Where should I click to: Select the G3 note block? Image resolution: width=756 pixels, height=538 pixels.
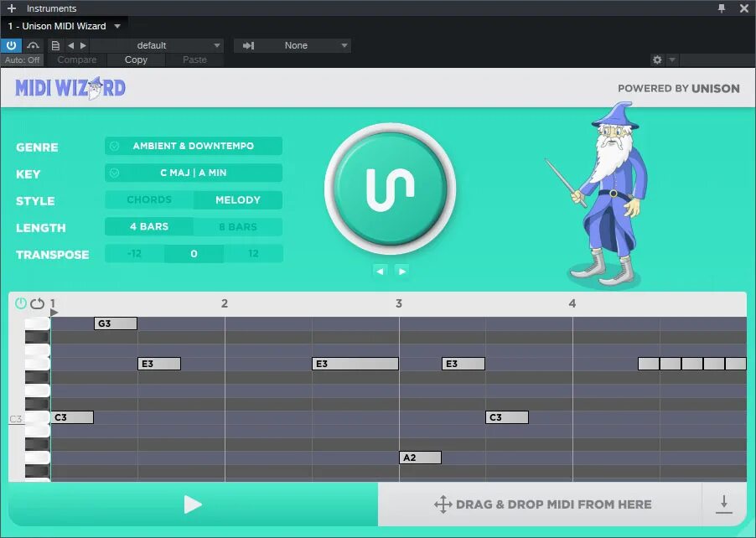[x=116, y=323]
